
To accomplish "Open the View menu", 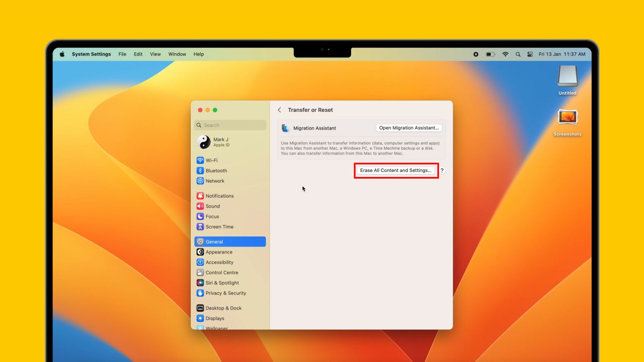I will click(x=155, y=54).
